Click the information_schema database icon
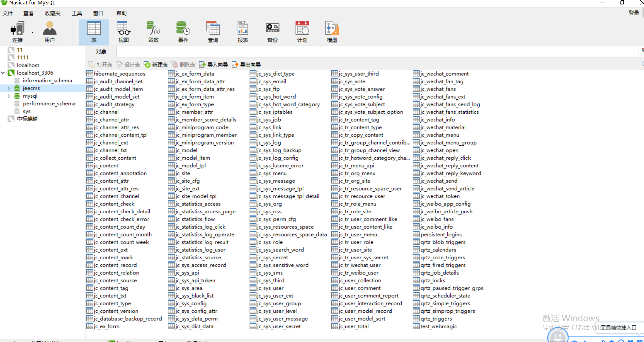The image size is (644, 342). pyautogui.click(x=17, y=81)
